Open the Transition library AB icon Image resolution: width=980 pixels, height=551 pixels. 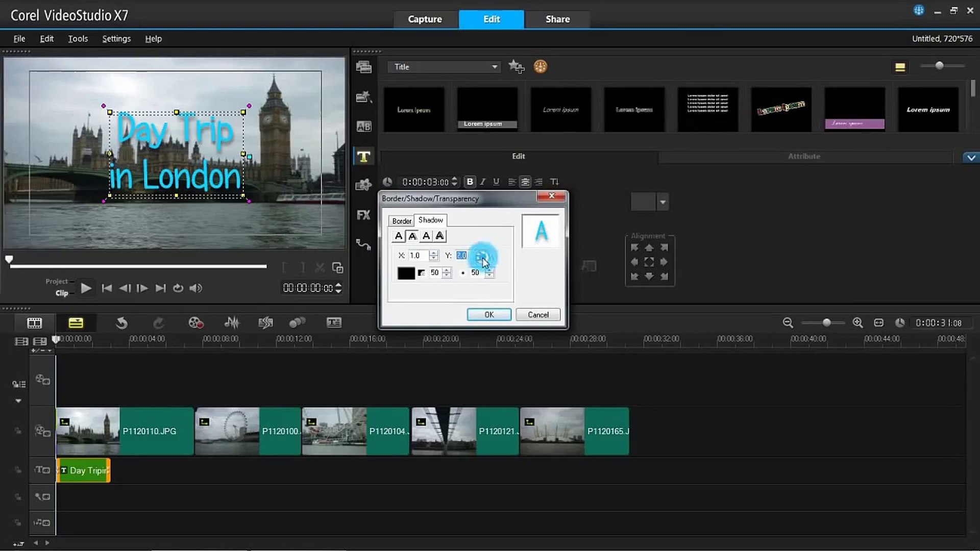[363, 127]
